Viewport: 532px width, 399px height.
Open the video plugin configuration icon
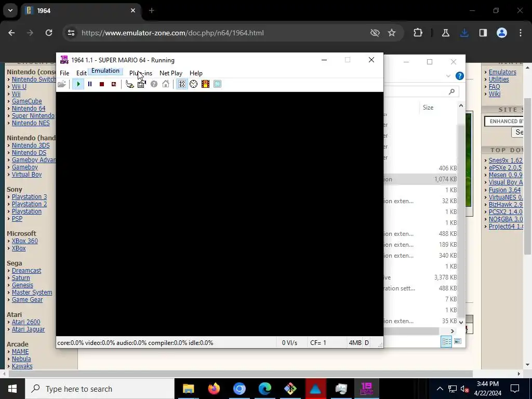click(x=141, y=84)
